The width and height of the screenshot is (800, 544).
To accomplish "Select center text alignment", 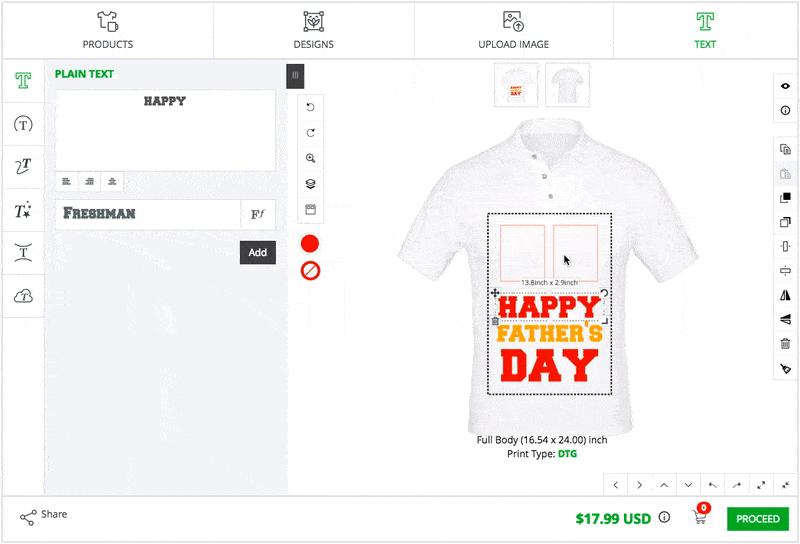I will coord(89,182).
